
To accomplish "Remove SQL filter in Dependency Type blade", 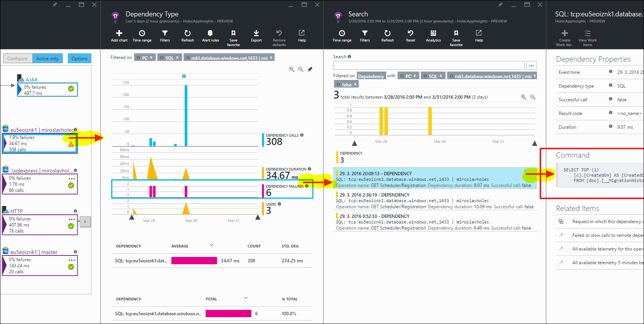I will click(x=177, y=57).
